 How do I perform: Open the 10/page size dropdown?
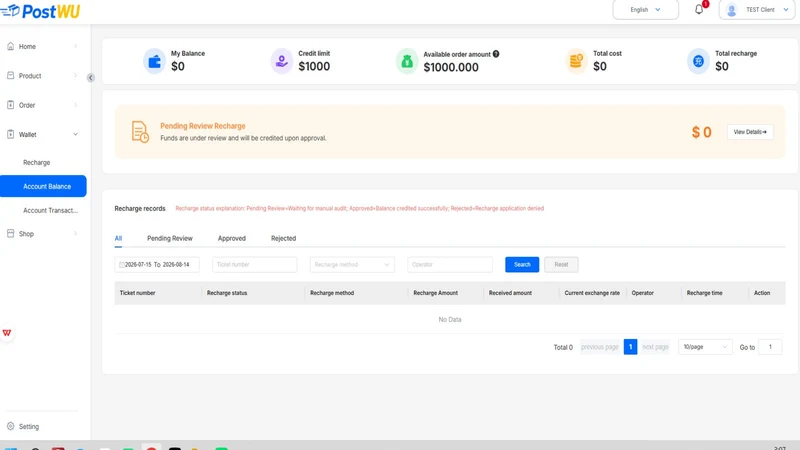(705, 347)
